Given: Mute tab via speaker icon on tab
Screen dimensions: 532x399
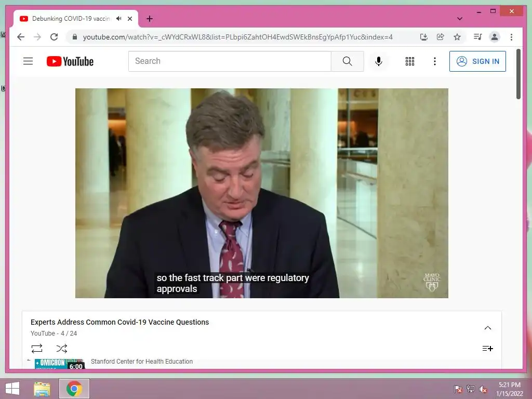Looking at the screenshot, I should (118, 19).
